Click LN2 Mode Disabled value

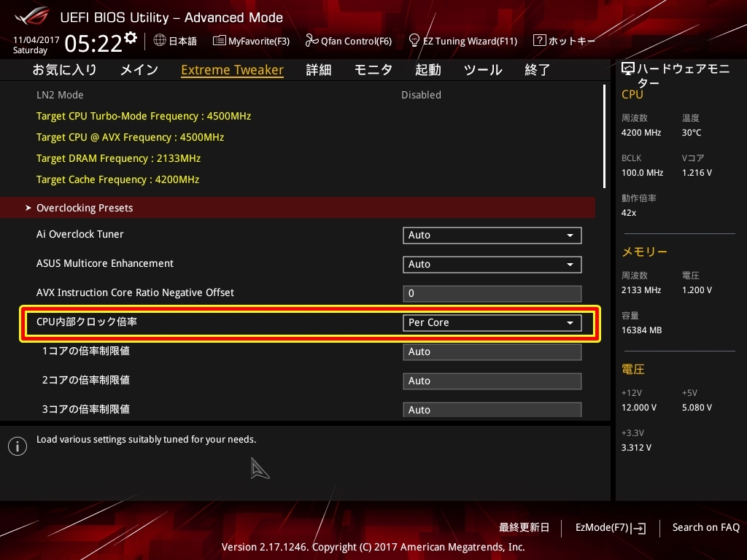point(421,95)
